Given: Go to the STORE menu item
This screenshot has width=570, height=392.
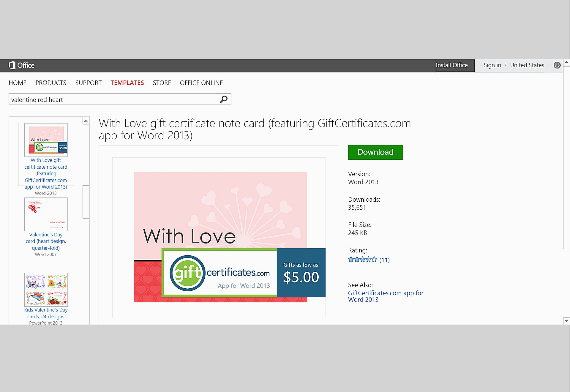Looking at the screenshot, I should (x=162, y=83).
